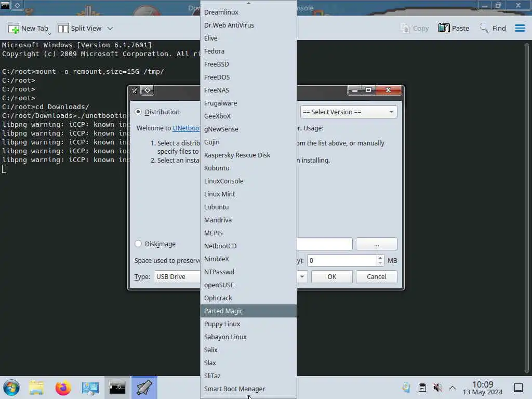Choose GeeXboX from the list
This screenshot has width=532, height=399.
tap(248, 116)
